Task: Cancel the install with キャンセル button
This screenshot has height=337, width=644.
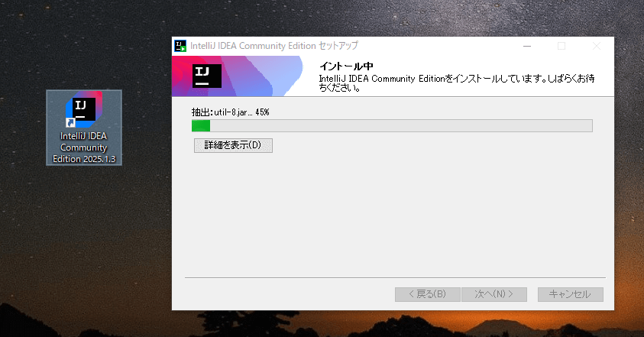Action: point(571,294)
